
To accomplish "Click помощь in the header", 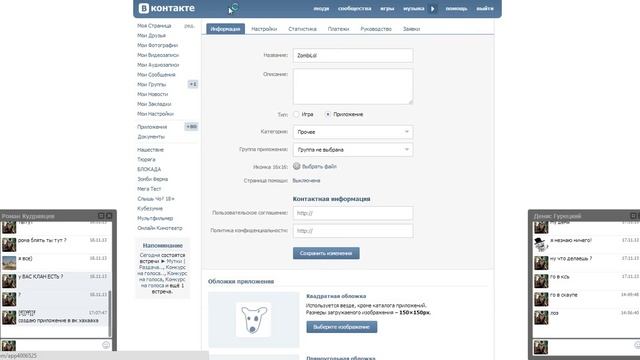I will [456, 9].
